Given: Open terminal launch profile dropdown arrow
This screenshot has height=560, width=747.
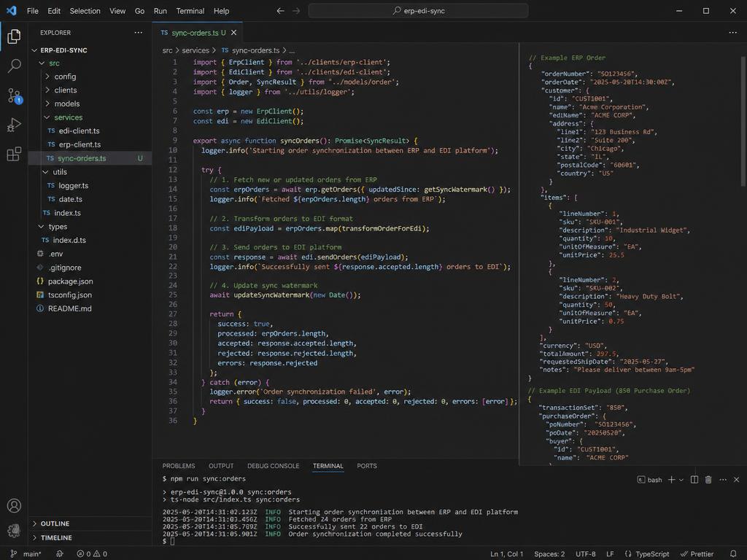Looking at the screenshot, I should pos(681,480).
